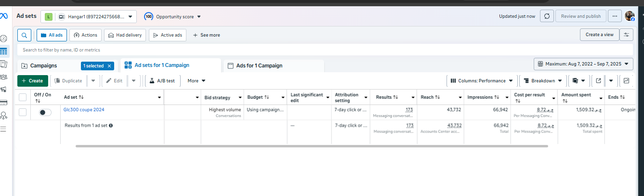Open Account overview gauge icon in sidebar
The height and width of the screenshot is (196, 644).
coord(3,39)
